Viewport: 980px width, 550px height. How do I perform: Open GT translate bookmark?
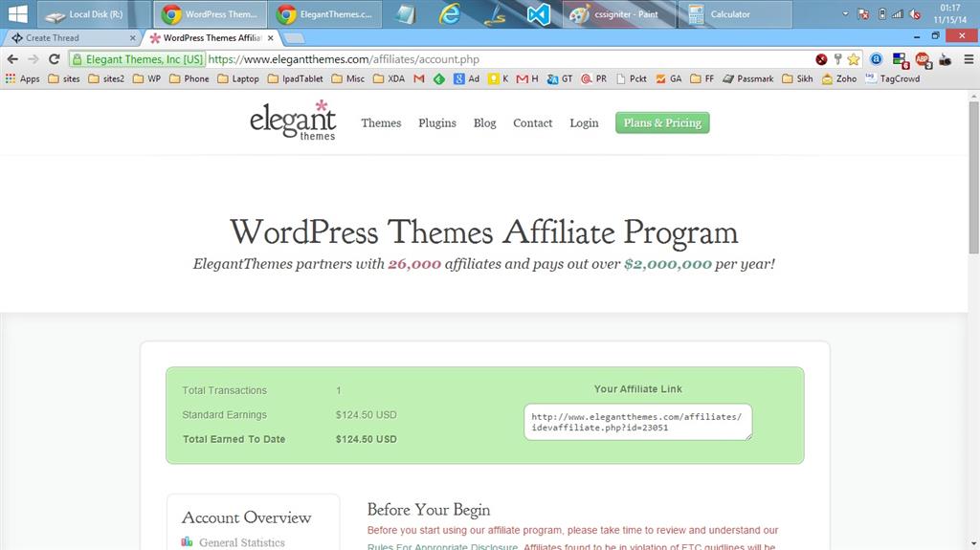pos(559,78)
